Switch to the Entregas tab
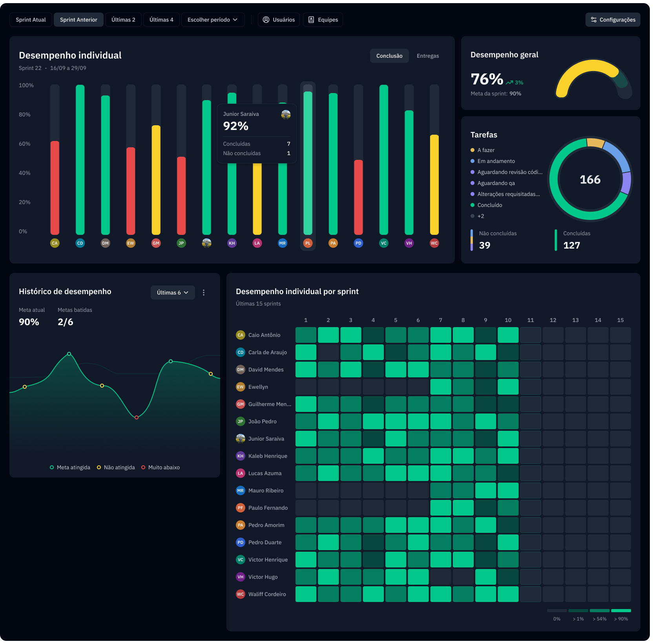Screen dimensions: 653x644 point(427,56)
